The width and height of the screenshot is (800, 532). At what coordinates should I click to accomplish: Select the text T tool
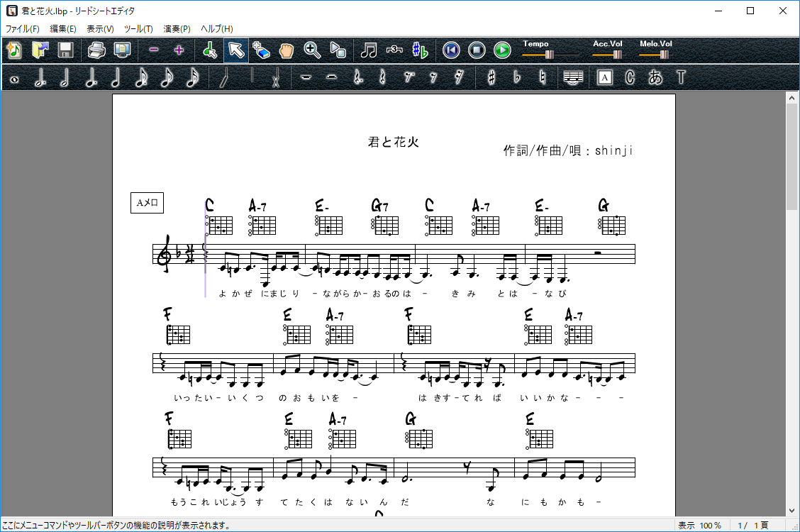[681, 78]
